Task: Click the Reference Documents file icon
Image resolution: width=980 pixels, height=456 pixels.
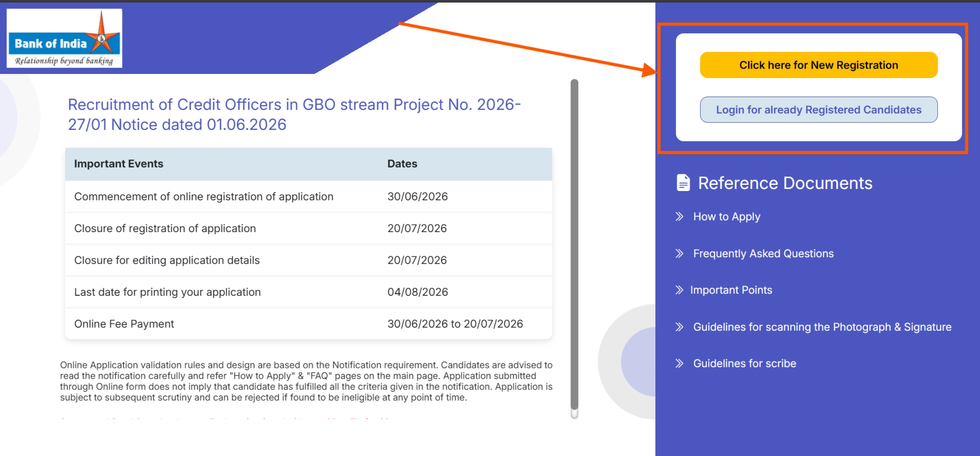Action: tap(683, 183)
